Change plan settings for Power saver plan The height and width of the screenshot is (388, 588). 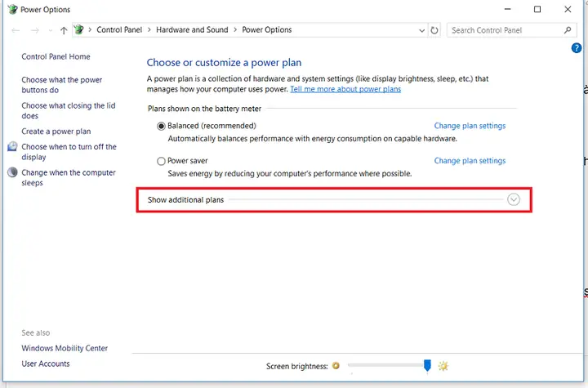point(470,161)
